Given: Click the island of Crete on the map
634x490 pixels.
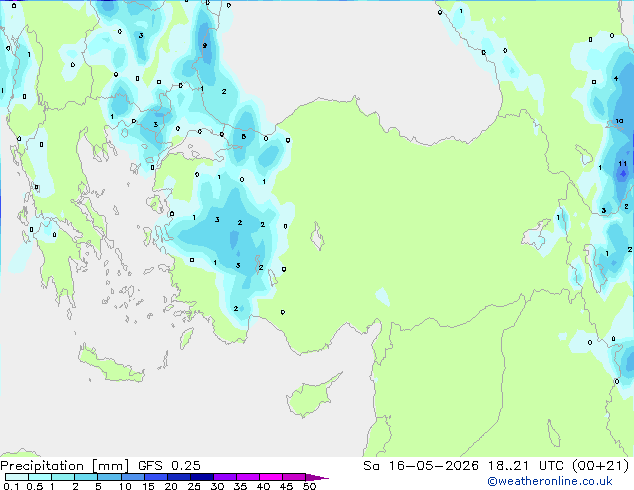Looking at the screenshot, I should pos(110,365).
